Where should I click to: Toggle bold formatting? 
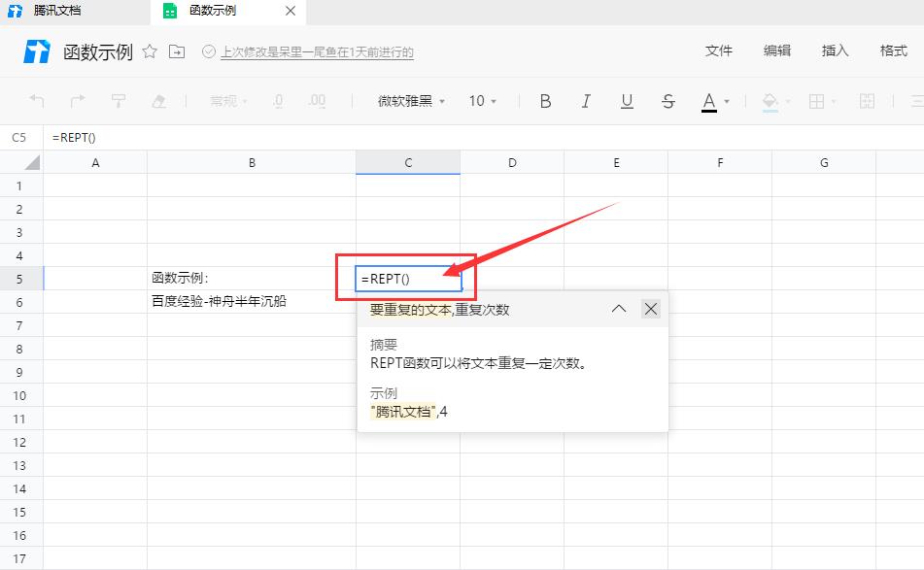pyautogui.click(x=546, y=101)
